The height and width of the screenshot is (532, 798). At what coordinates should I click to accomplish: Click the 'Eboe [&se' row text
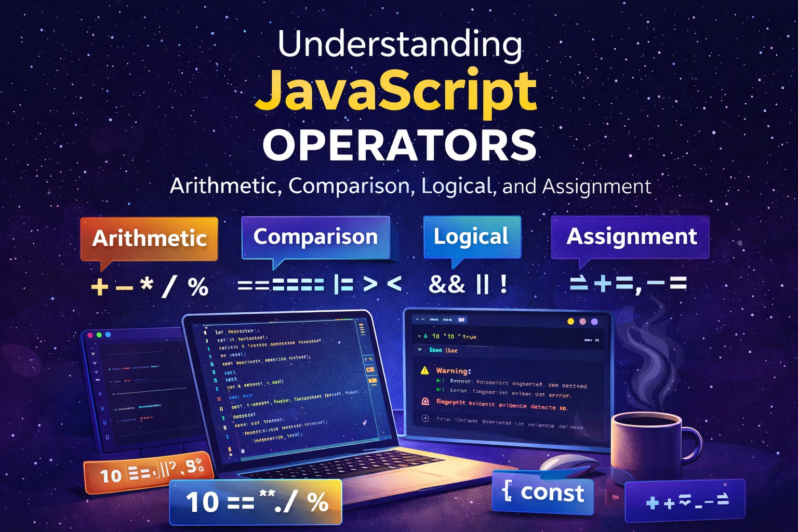444,350
